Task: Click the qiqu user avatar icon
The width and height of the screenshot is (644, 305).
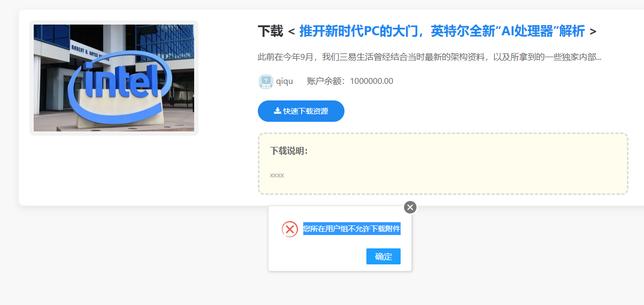Action: pyautogui.click(x=266, y=81)
